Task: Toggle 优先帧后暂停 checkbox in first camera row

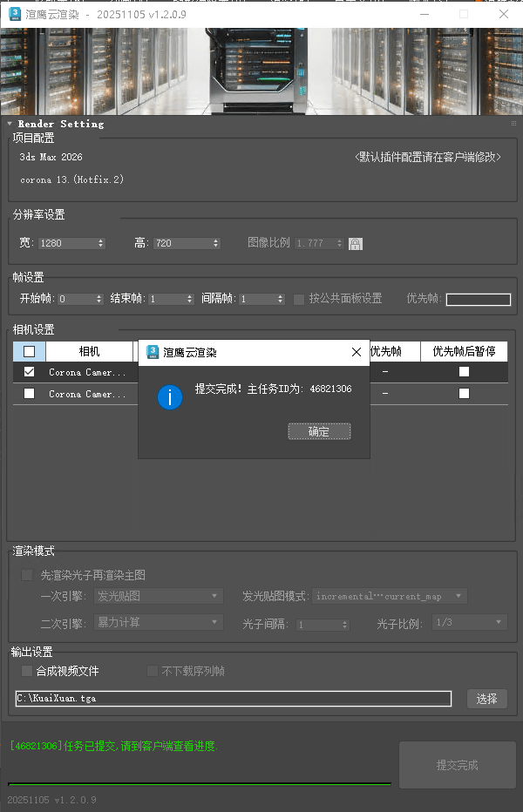Action: pos(464,372)
